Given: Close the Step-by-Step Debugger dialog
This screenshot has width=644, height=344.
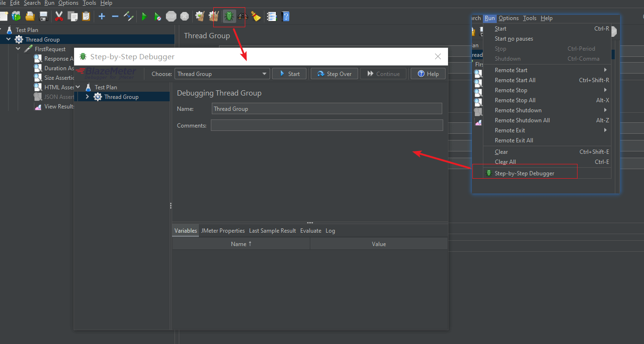Looking at the screenshot, I should [x=438, y=56].
